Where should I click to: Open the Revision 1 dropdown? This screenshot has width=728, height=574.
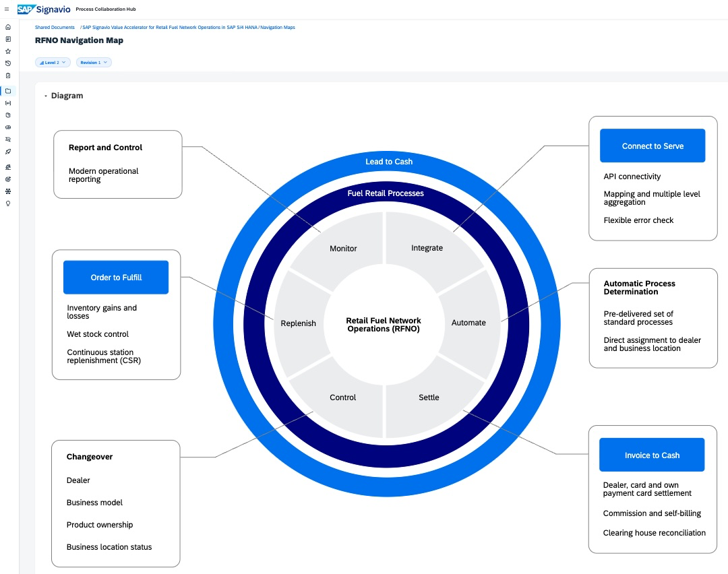pyautogui.click(x=93, y=62)
